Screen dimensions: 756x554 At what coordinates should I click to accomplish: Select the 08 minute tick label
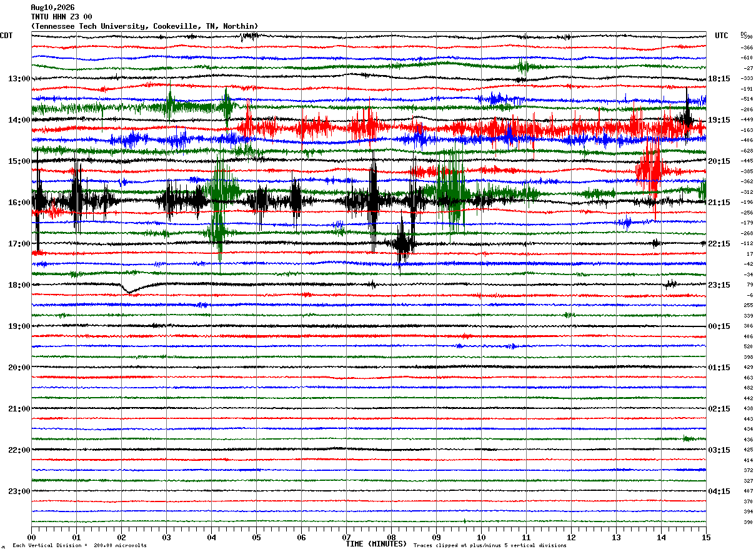pos(391,537)
